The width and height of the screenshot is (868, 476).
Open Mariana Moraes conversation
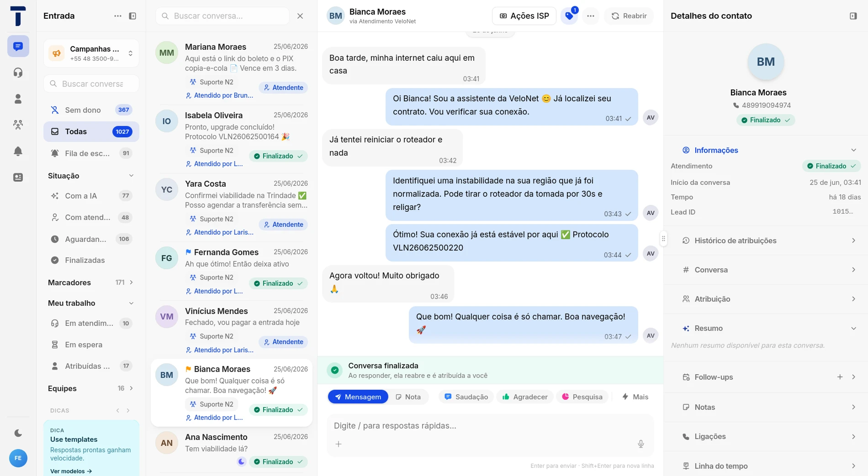(232, 71)
